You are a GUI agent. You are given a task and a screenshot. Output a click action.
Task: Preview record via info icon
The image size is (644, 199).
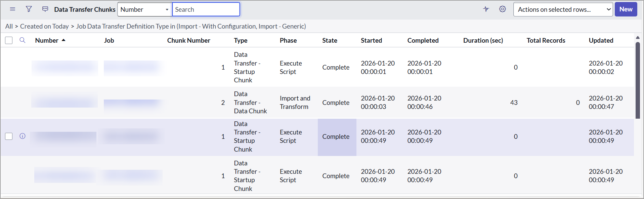(23, 136)
